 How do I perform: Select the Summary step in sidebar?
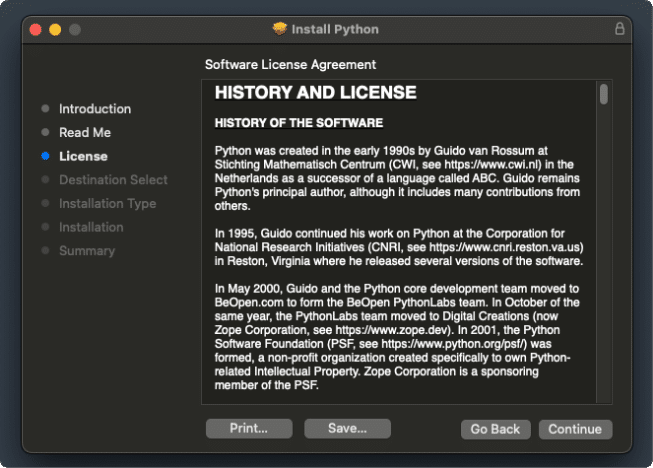87,251
